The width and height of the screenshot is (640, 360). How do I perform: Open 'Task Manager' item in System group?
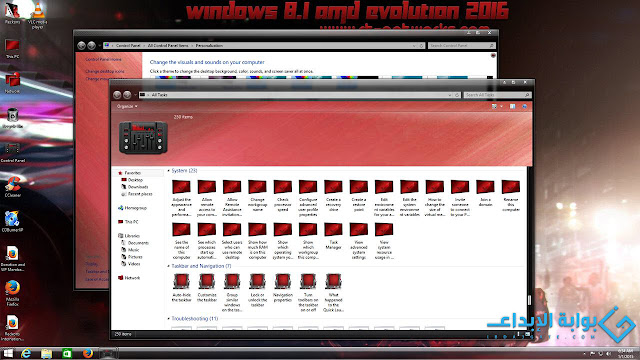pos(333,236)
